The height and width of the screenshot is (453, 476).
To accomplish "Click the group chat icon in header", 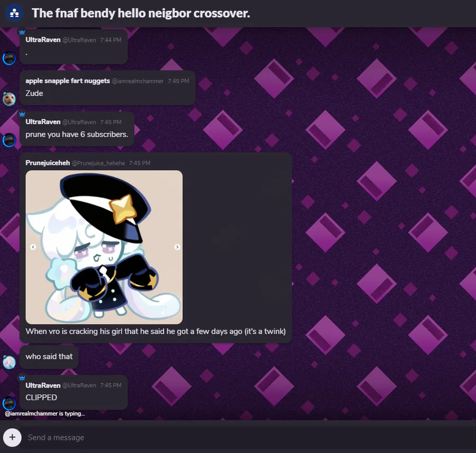I will coord(14,13).
